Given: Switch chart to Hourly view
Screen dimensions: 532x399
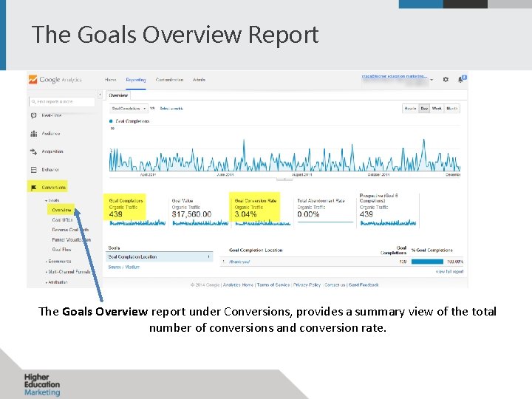Looking at the screenshot, I should 410,109.
